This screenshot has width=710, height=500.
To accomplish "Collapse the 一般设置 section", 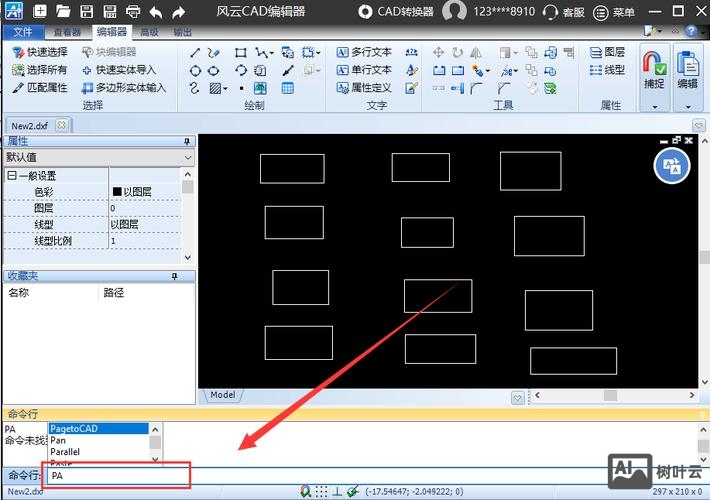I will [12, 176].
